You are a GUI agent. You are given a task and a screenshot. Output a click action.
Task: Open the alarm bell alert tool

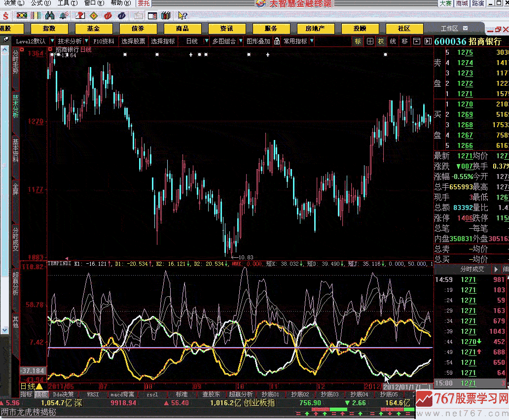(x=64, y=15)
